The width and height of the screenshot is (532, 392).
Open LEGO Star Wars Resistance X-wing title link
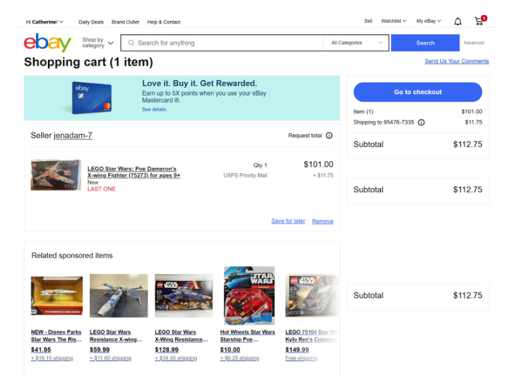point(115,336)
